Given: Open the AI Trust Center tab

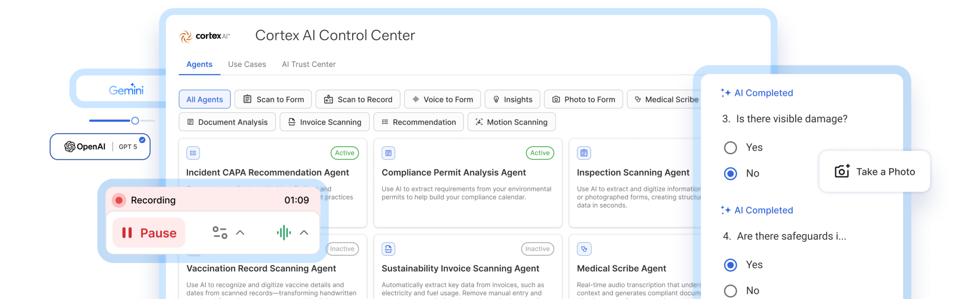Looking at the screenshot, I should pyautogui.click(x=309, y=65).
